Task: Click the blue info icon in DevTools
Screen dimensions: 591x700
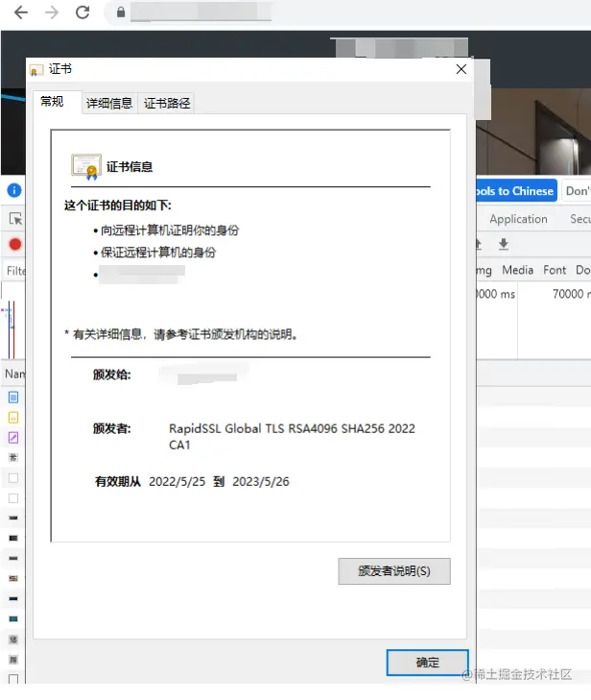Action: click(14, 191)
